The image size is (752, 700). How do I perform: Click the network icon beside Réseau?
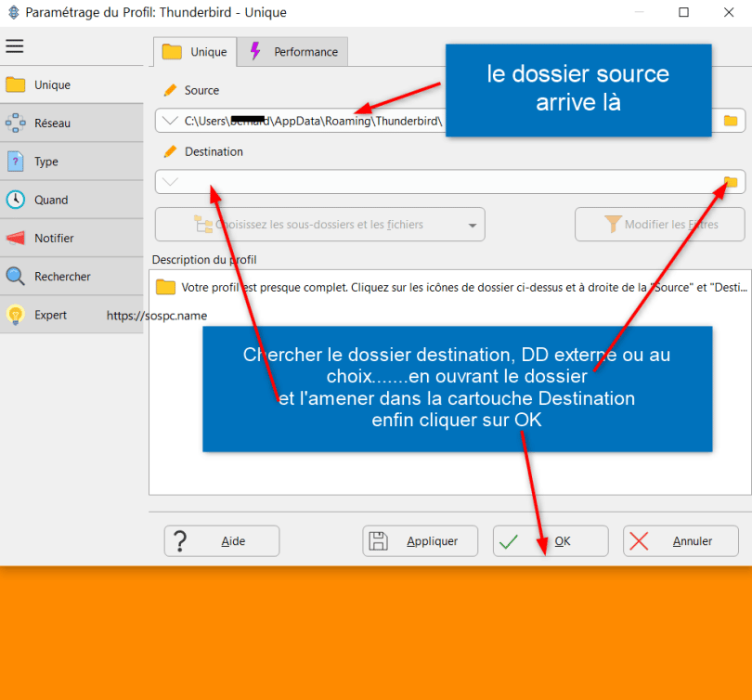[x=16, y=123]
